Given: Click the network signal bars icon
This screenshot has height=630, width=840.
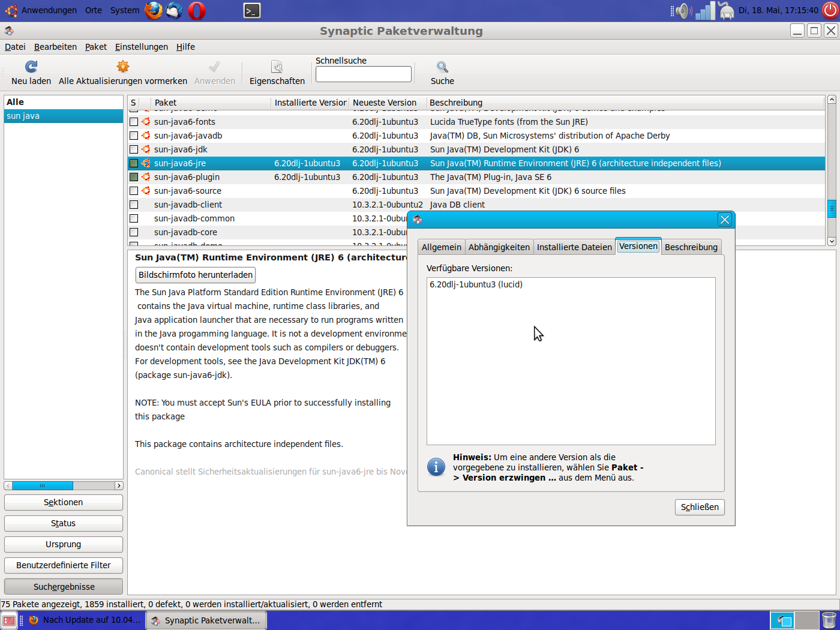Looking at the screenshot, I should (706, 10).
